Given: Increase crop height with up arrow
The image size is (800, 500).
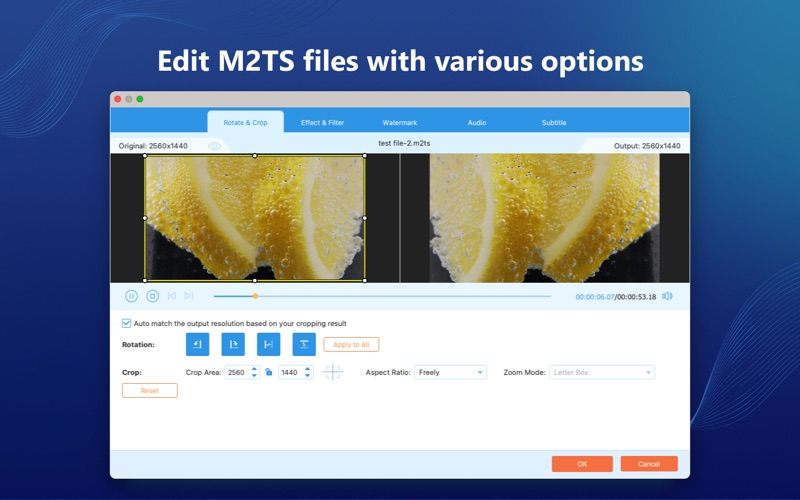Looking at the screenshot, I should tap(308, 369).
